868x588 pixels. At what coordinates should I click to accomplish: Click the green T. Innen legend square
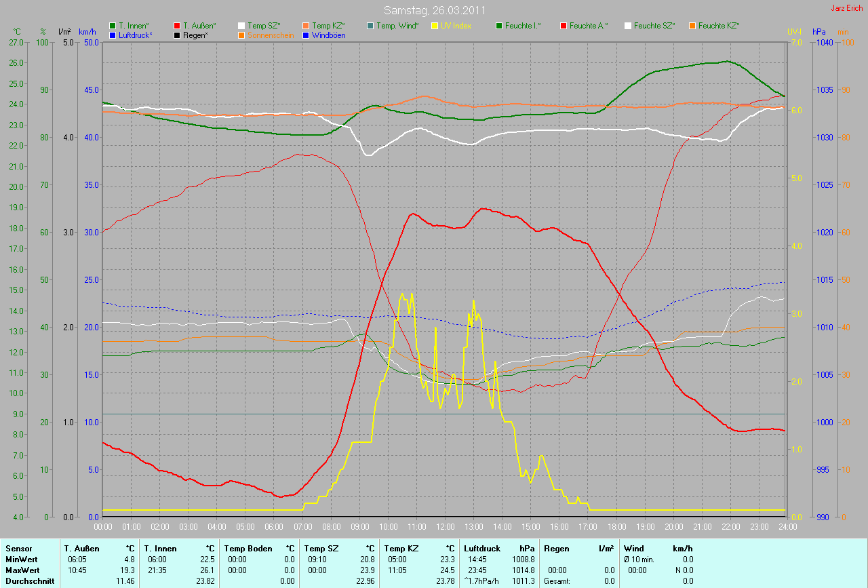tap(113, 26)
